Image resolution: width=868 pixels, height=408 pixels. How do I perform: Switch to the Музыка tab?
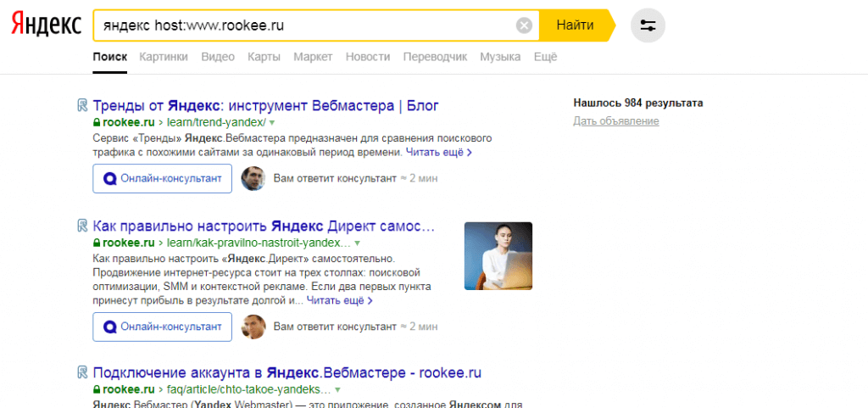pyautogui.click(x=500, y=57)
